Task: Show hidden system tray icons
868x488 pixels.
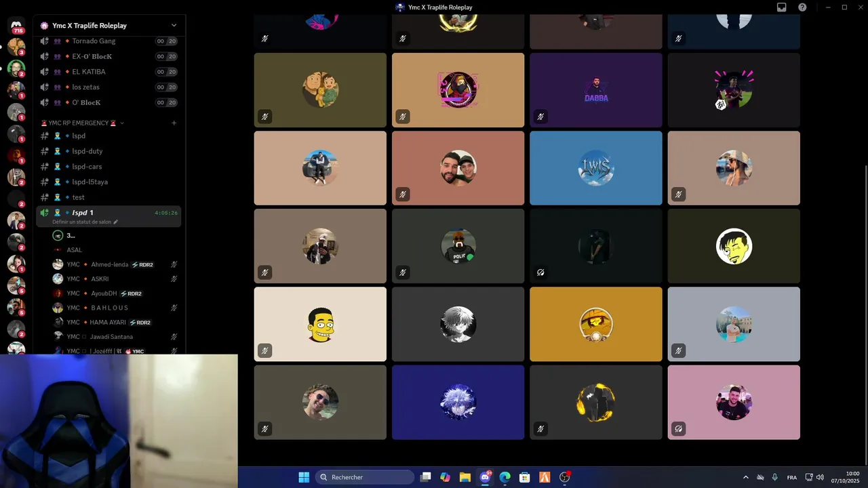Action: coord(746,477)
